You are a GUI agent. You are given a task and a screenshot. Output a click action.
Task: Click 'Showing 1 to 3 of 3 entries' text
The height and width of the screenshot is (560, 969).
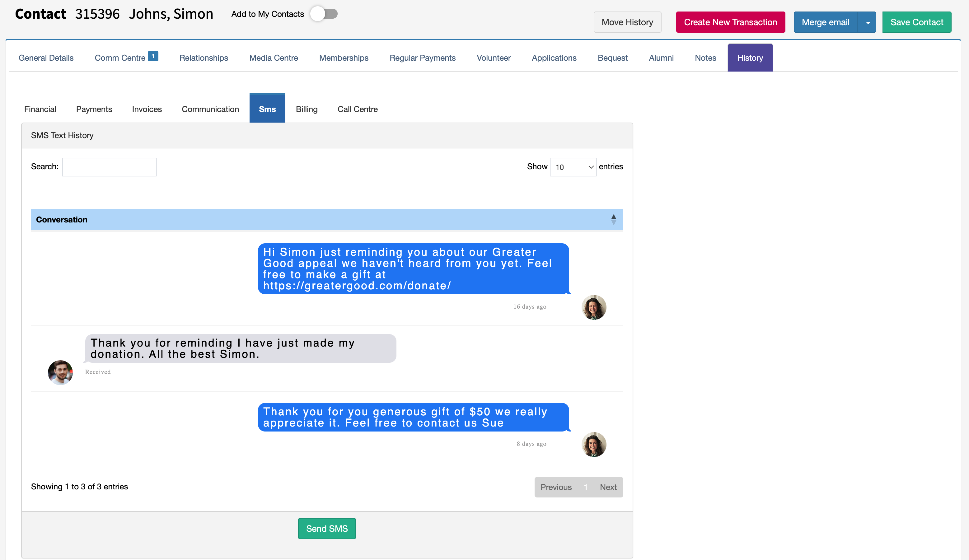pos(80,487)
